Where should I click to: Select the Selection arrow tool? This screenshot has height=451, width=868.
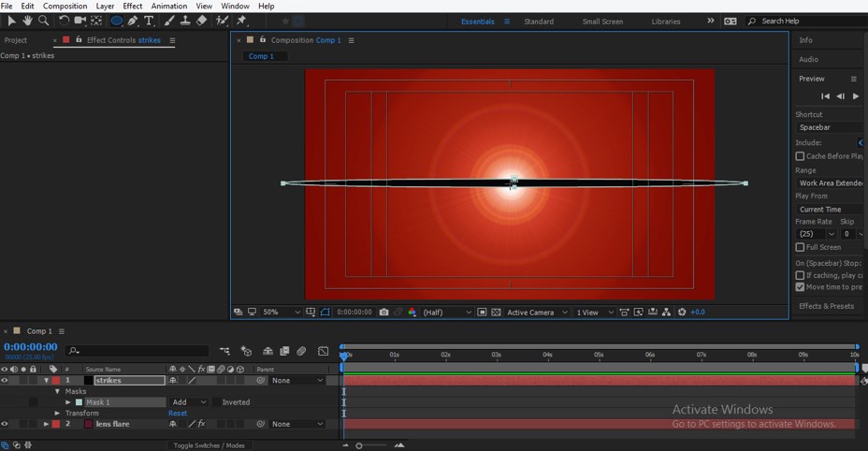(x=11, y=22)
